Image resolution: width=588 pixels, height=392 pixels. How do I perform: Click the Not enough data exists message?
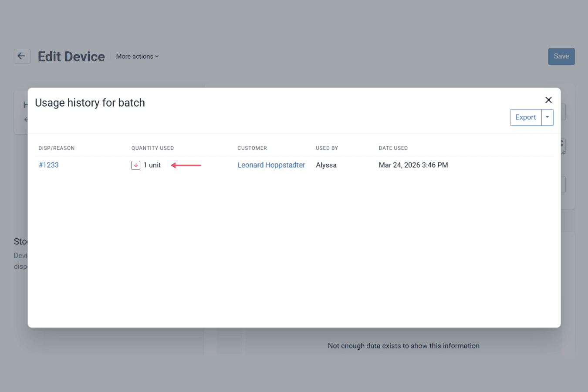point(404,346)
